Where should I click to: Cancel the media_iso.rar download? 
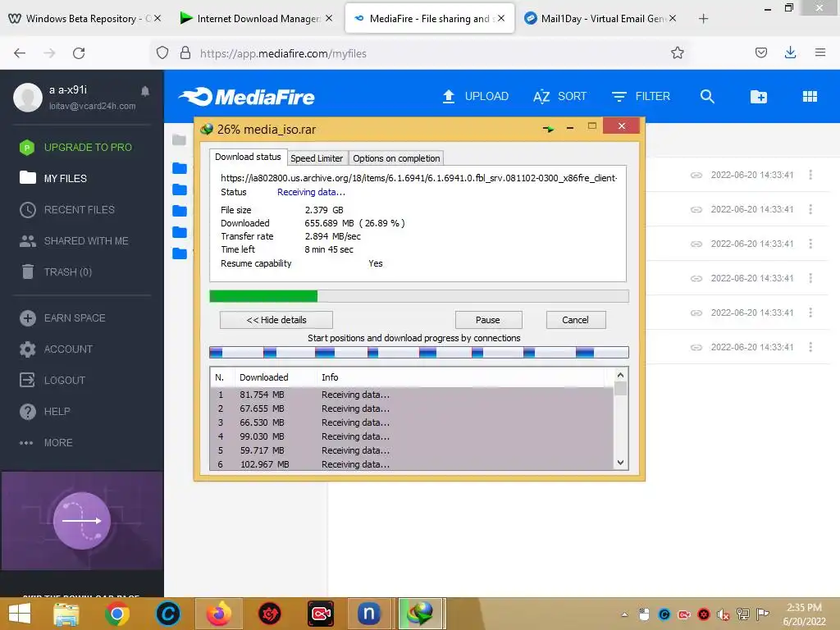coord(576,320)
